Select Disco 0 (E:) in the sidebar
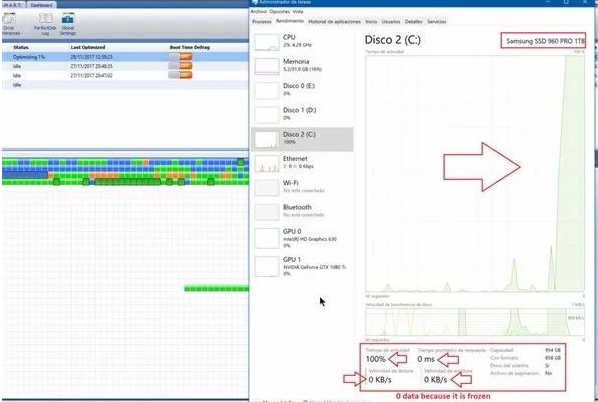The width and height of the screenshot is (598, 402). [302, 90]
